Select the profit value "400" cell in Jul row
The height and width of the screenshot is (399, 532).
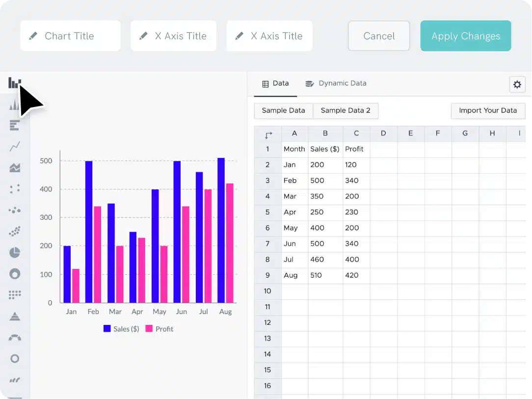tap(356, 260)
